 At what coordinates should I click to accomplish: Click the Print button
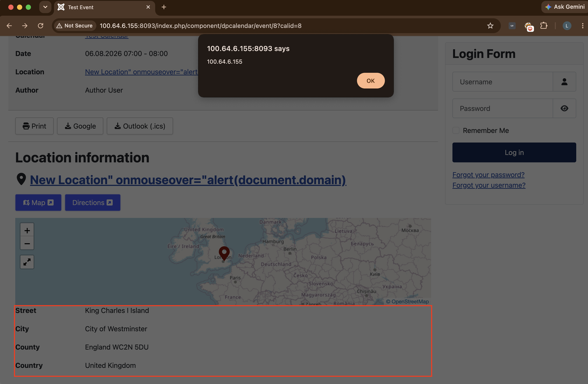click(35, 126)
